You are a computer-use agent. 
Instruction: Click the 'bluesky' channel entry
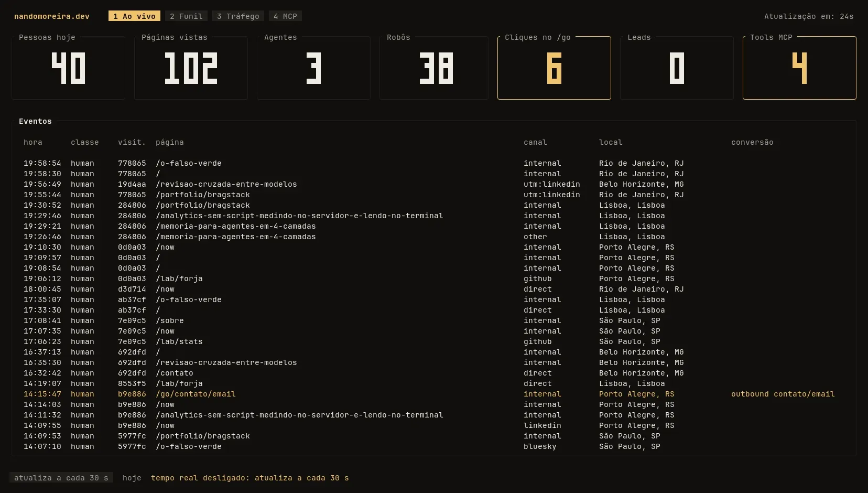click(540, 446)
